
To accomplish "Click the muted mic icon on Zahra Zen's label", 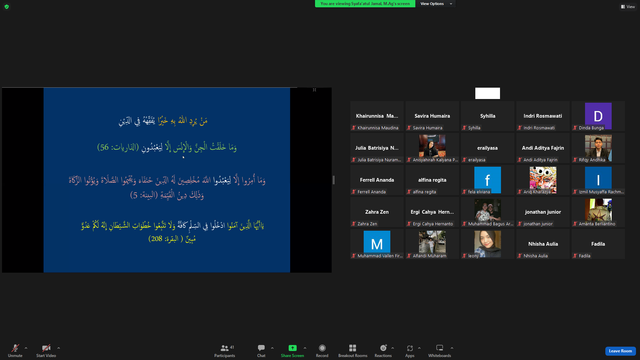I will click(354, 224).
